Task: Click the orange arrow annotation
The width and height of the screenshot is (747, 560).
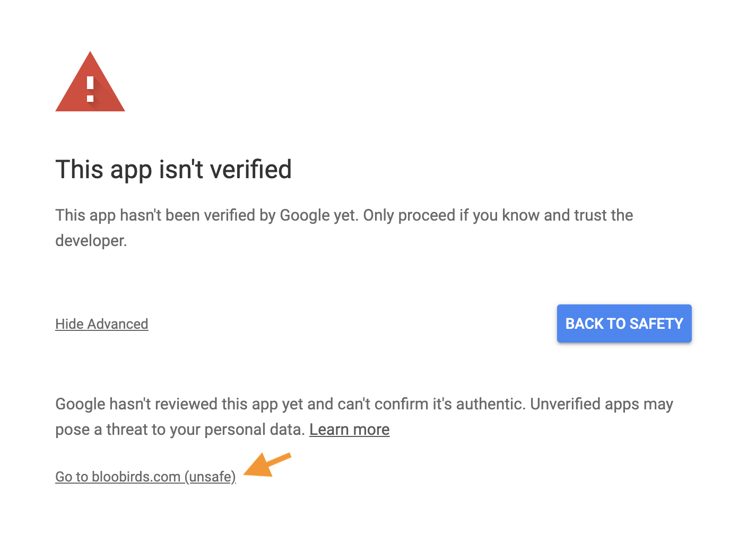Action: pos(267,465)
